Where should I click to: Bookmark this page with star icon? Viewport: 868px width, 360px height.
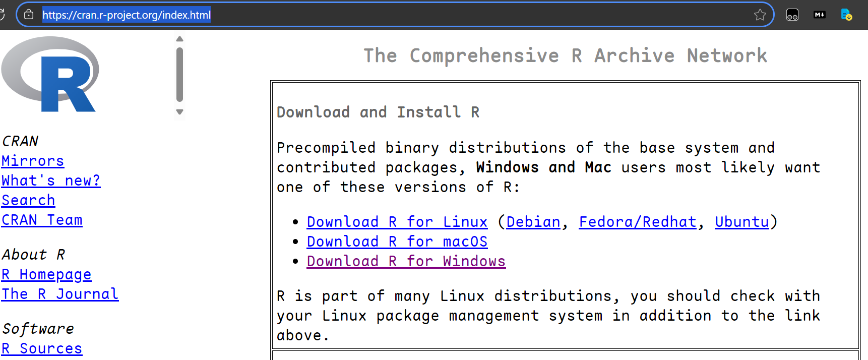[760, 15]
